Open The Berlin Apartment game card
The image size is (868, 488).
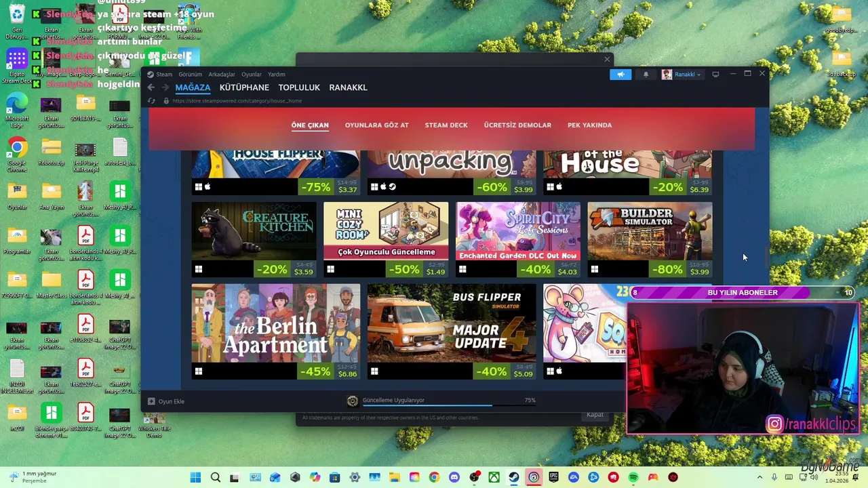point(275,331)
